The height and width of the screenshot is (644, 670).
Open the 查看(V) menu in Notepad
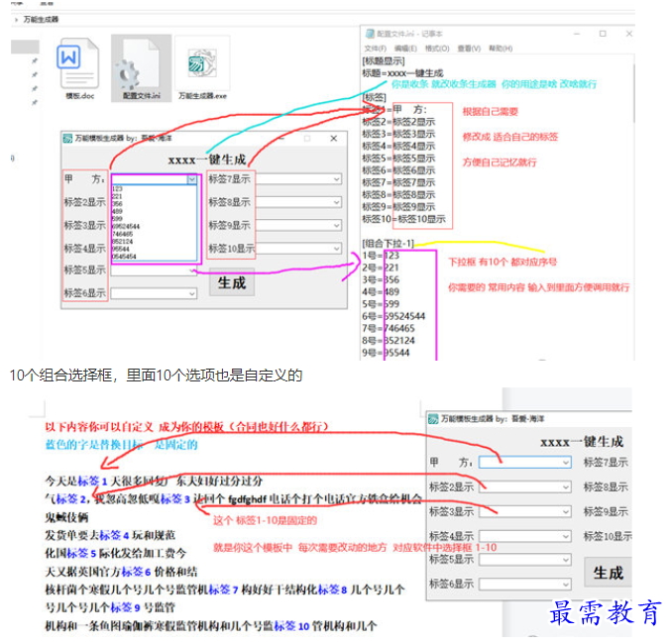pos(469,49)
